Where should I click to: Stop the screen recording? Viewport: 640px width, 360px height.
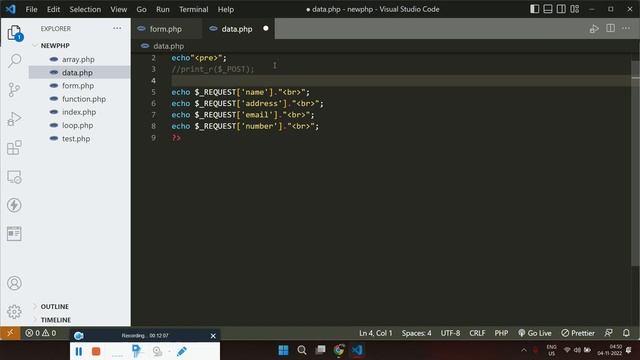coord(96,351)
